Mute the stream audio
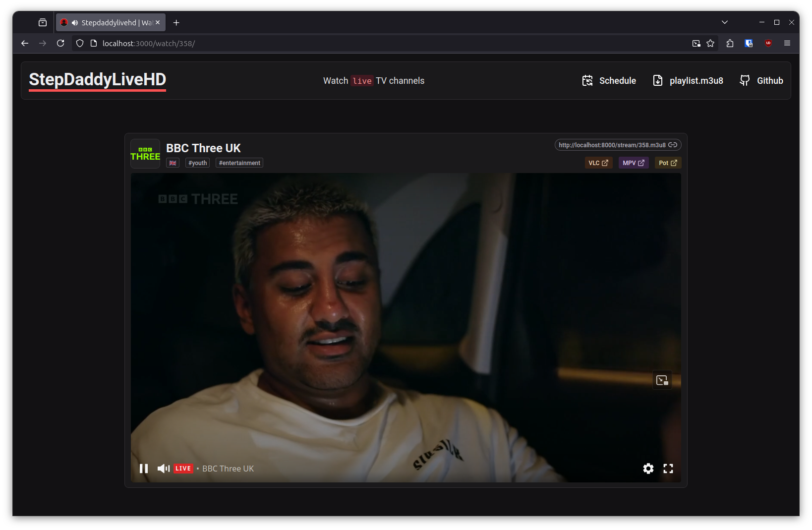812x530 pixels. 163,468
